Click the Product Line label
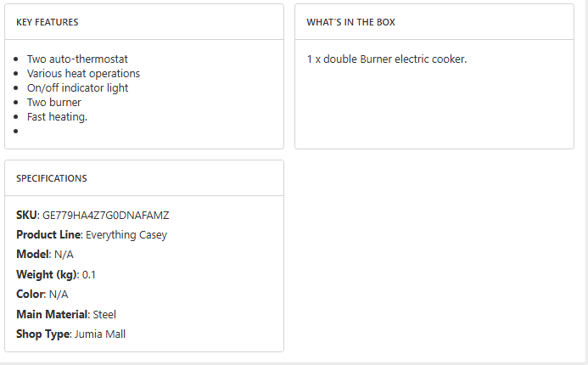This screenshot has width=588, height=365. pyautogui.click(x=48, y=235)
